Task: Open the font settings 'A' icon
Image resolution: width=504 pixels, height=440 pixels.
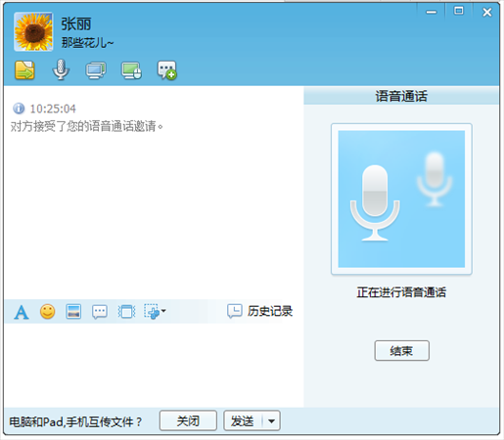Action: pos(22,312)
